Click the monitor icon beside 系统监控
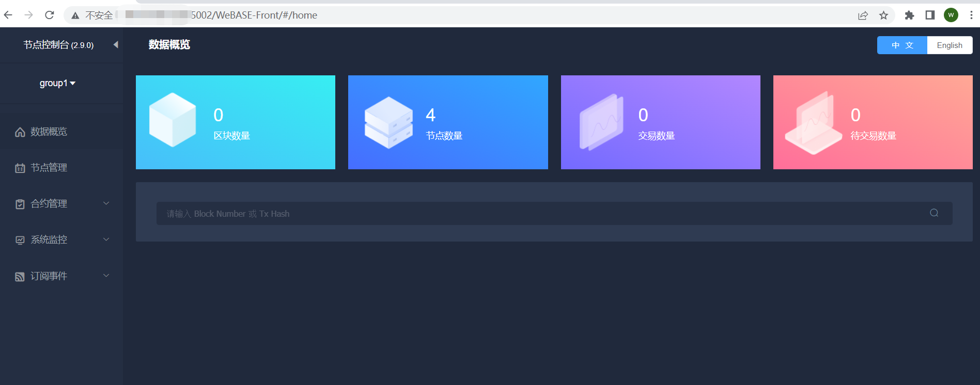The image size is (980, 385). tap(20, 240)
